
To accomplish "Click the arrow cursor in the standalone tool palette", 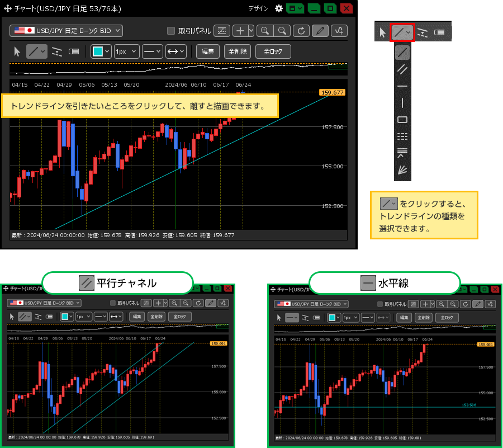I will point(382,32).
